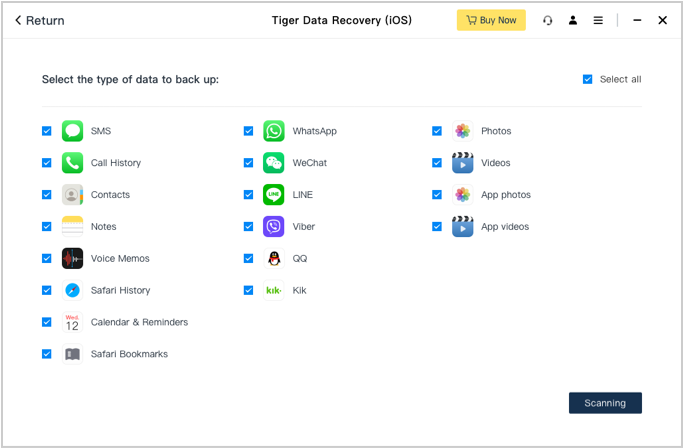Disable Calendar & Reminders checkbox
The height and width of the screenshot is (448, 684).
[47, 322]
